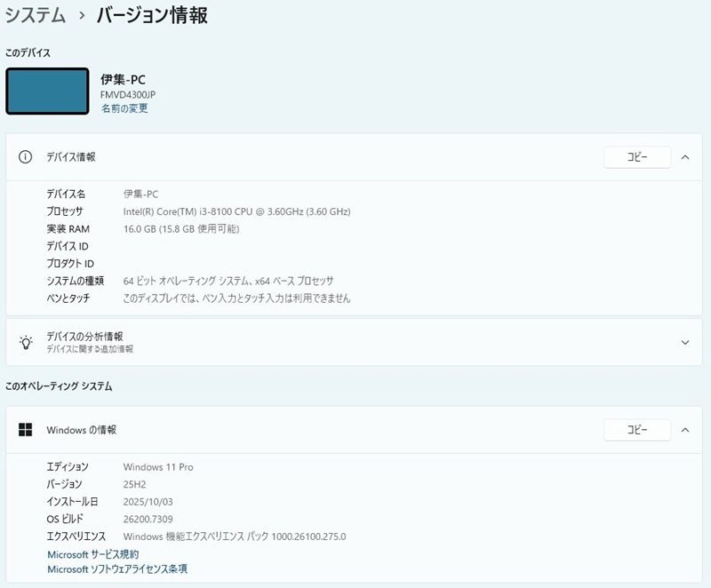Image resolution: width=711 pixels, height=588 pixels.
Task: Click the OS build number 26200.7309
Action: point(148,519)
